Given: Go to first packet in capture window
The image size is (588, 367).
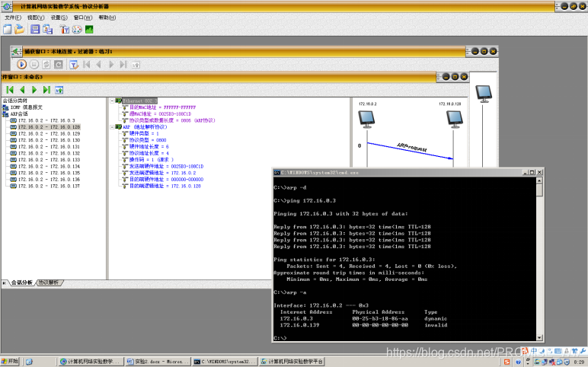Looking at the screenshot, I should click(87, 65).
